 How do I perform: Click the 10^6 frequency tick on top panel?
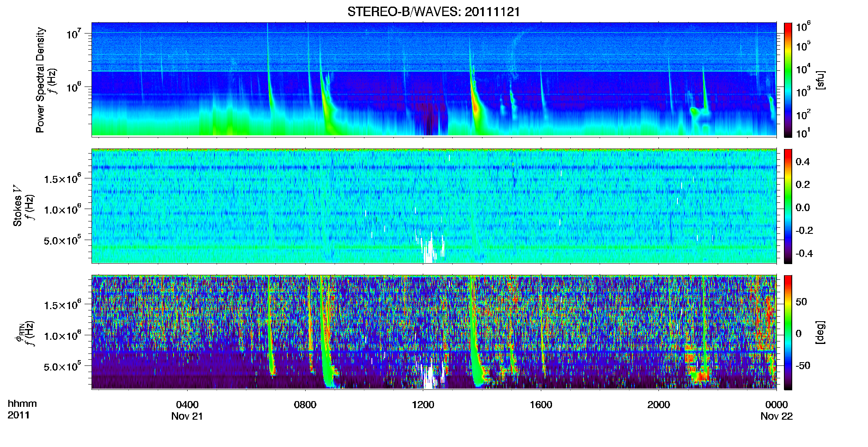tap(74, 87)
